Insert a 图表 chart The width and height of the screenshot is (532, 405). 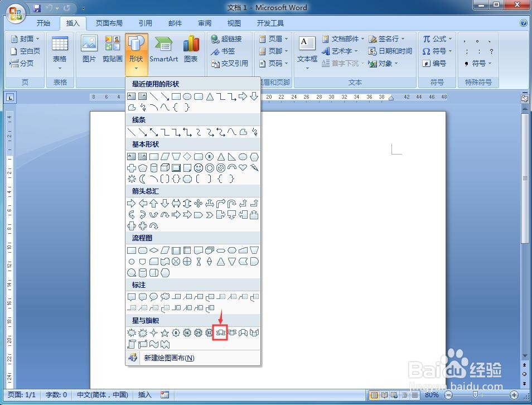(x=191, y=50)
